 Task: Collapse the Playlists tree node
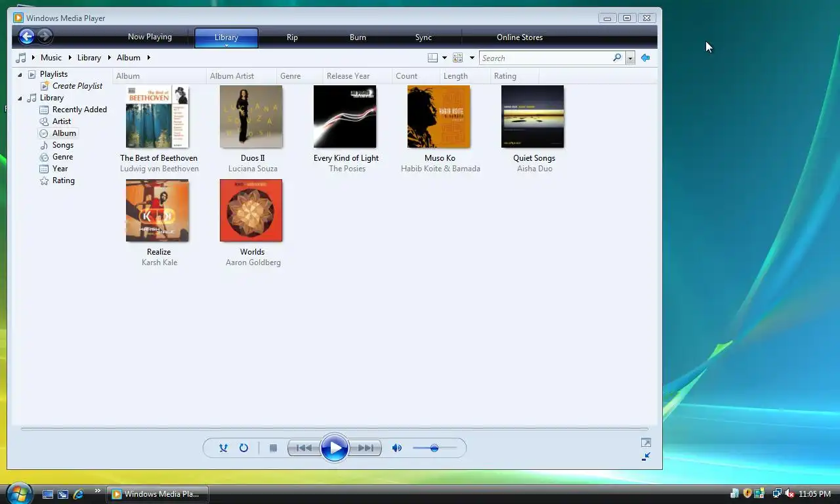coord(20,75)
